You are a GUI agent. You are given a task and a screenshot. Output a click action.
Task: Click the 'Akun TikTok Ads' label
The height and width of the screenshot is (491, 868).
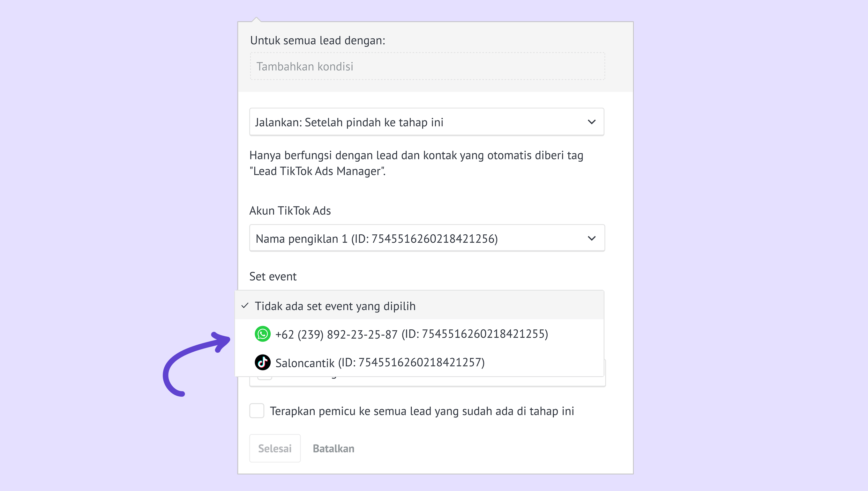(290, 211)
